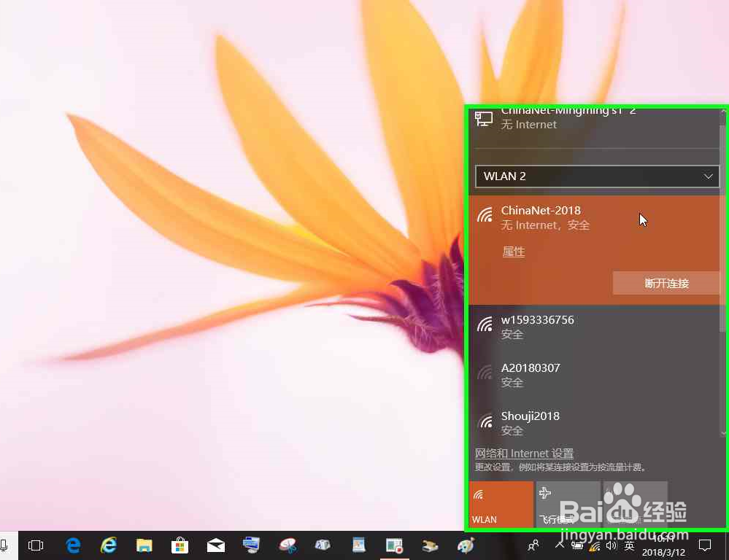Open the Action Center notification icon

coord(705,545)
